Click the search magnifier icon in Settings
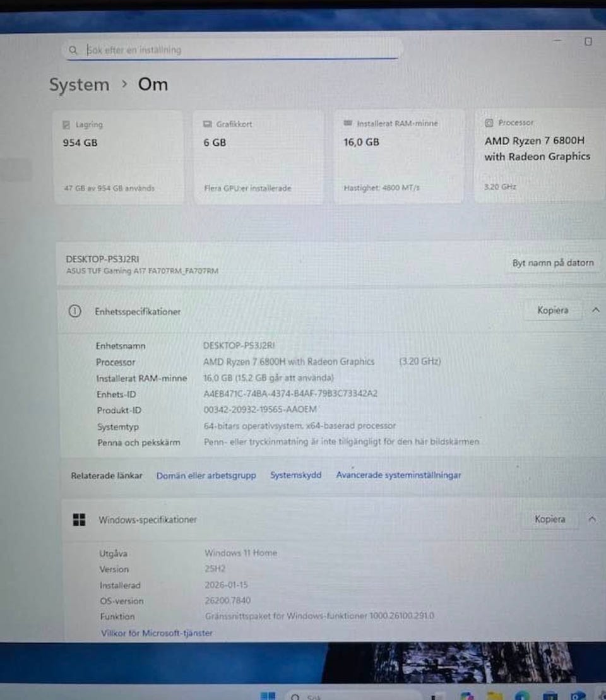 [73, 50]
